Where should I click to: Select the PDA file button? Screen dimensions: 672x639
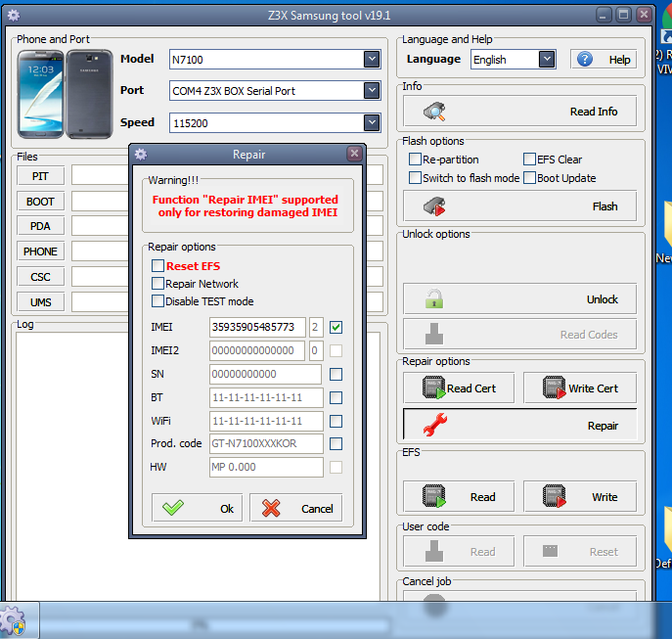click(41, 226)
